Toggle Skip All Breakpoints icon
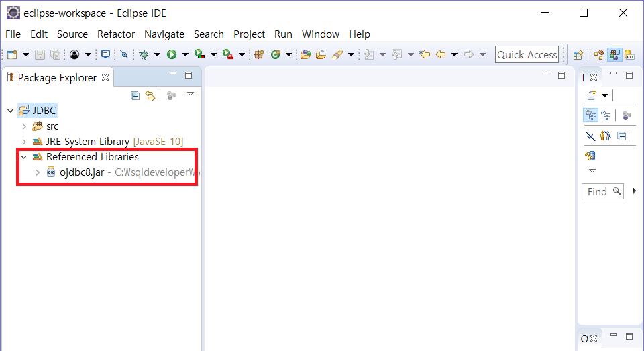Viewport: 644px width, 351px height. [124, 54]
